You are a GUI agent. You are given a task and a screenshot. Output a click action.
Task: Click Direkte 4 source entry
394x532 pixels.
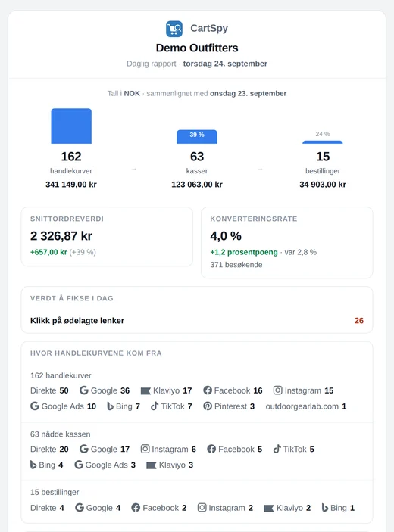pyautogui.click(x=47, y=508)
